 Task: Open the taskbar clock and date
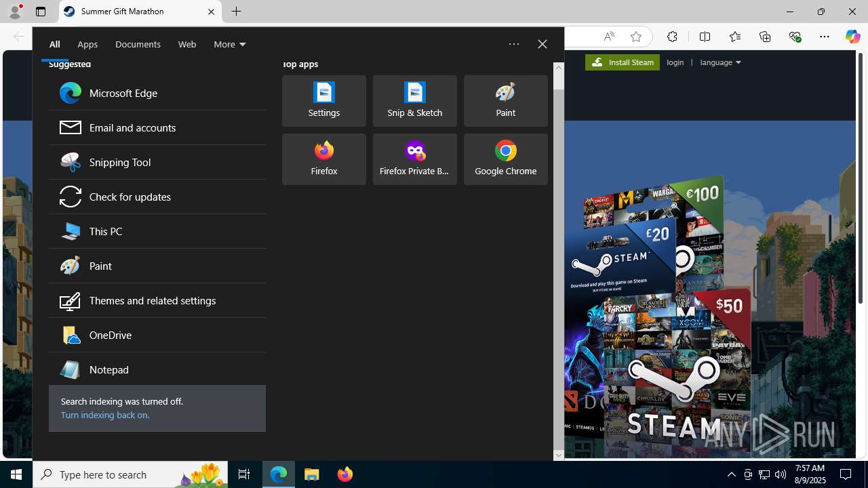coord(809,474)
